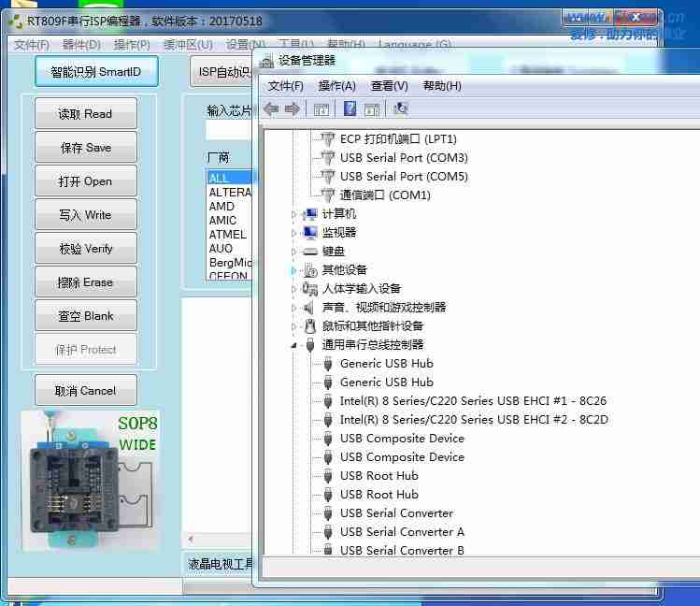The width and height of the screenshot is (700, 606).
Task: Open 帮助(H) menu in Device Manager
Action: pyautogui.click(x=442, y=86)
